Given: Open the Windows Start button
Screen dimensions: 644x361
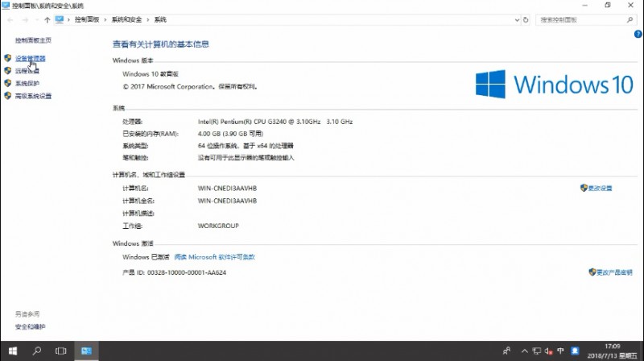Looking at the screenshot, I should coord(13,351).
